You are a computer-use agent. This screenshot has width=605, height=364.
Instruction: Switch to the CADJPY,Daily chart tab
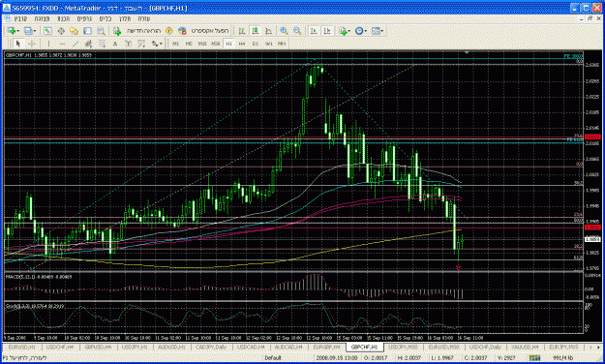coord(211,347)
